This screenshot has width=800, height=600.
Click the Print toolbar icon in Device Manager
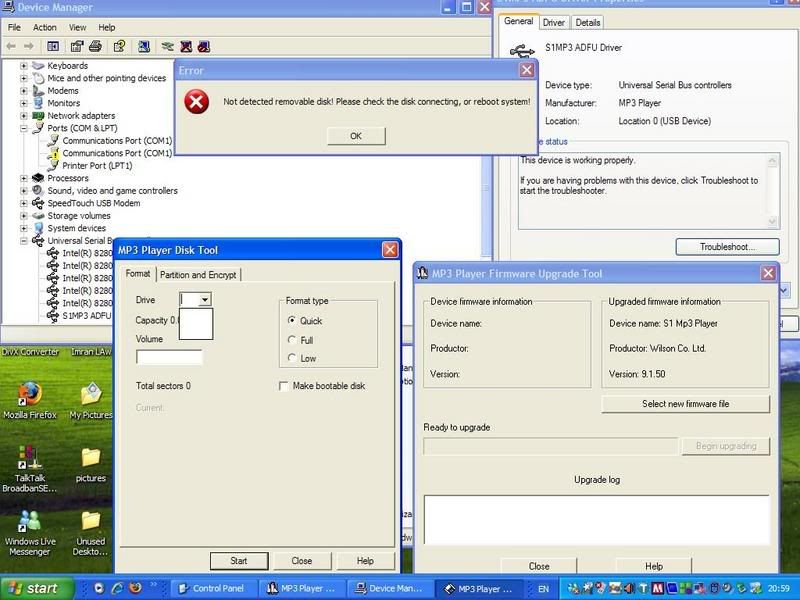point(95,46)
